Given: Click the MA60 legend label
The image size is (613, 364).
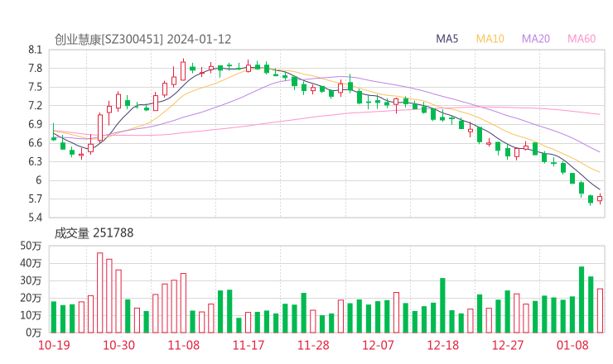Looking at the screenshot, I should (582, 39).
